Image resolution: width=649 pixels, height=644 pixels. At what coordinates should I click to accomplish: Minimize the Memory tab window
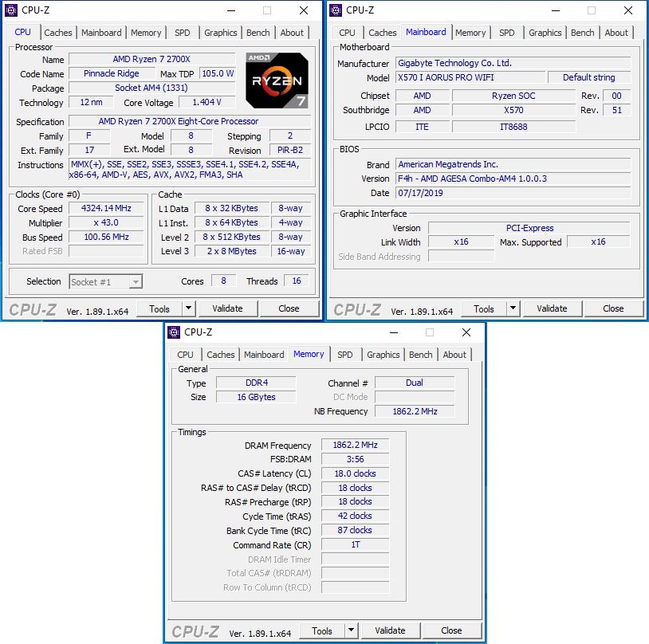[x=394, y=332]
